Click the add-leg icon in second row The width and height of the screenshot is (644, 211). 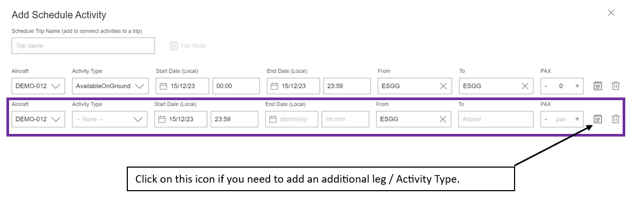(x=598, y=119)
